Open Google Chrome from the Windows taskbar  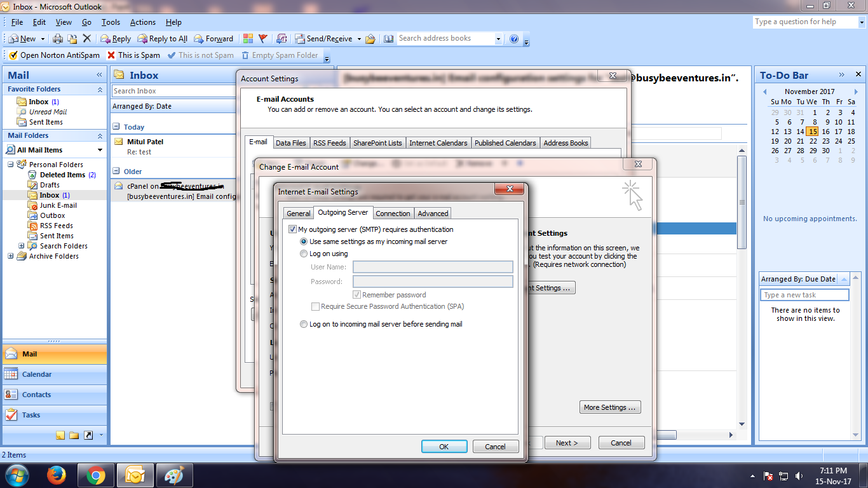click(x=96, y=475)
